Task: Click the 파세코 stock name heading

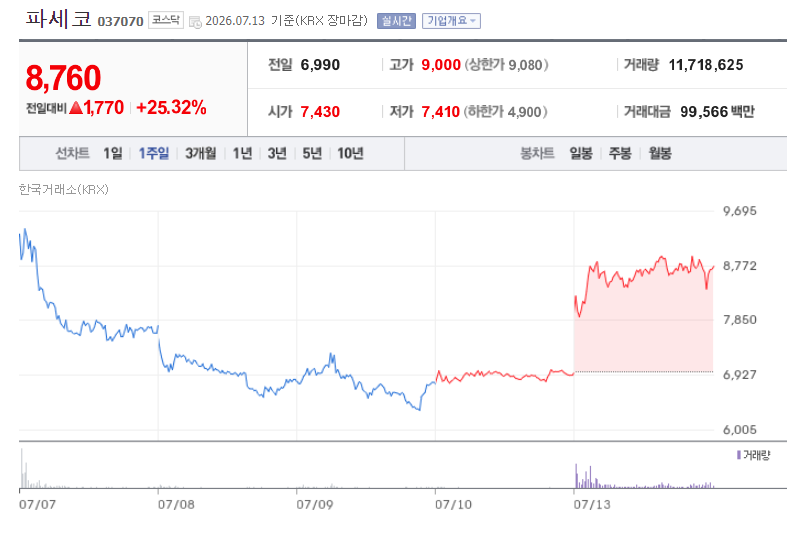Action: click(59, 19)
